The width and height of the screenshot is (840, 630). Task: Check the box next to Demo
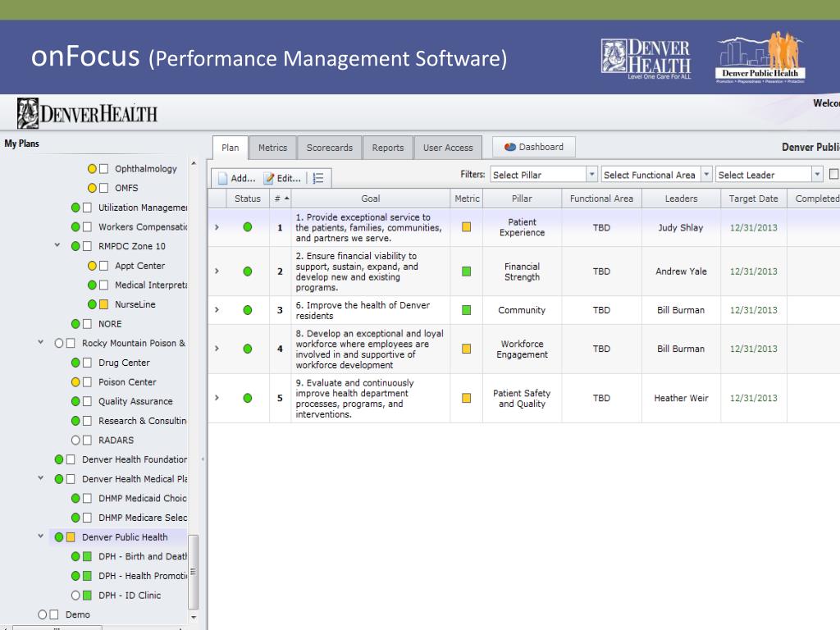tap(54, 614)
